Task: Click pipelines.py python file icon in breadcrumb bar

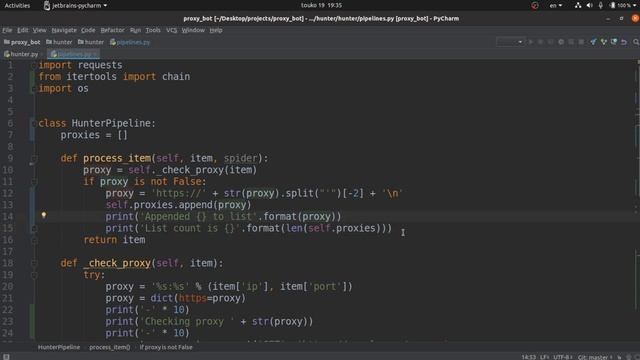Action: coord(113,42)
